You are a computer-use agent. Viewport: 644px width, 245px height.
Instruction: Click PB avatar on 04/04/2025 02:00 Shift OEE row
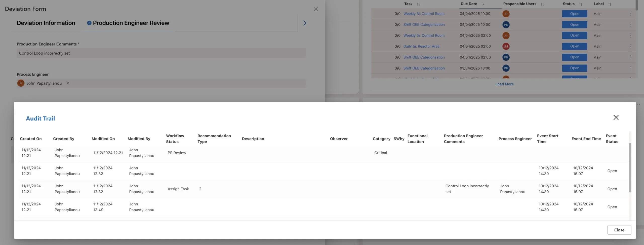pyautogui.click(x=506, y=57)
